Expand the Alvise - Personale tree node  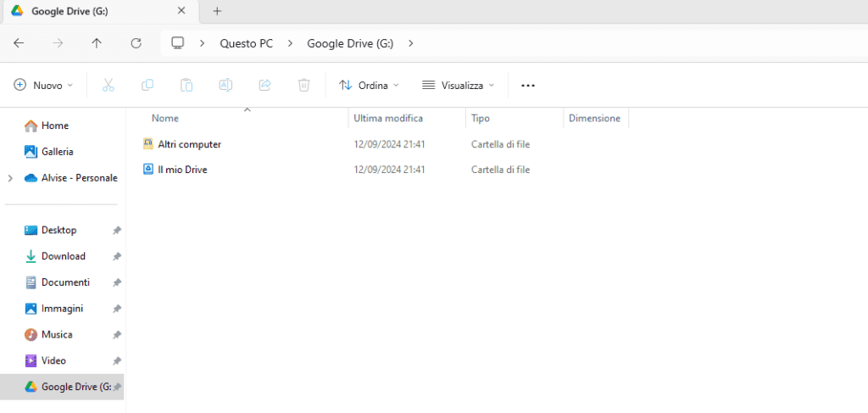[x=10, y=178]
